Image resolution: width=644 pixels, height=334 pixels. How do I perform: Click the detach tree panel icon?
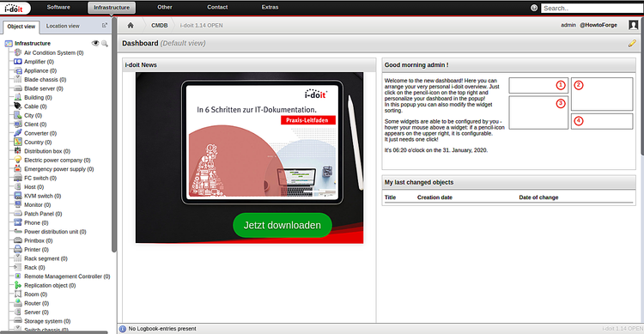(105, 26)
